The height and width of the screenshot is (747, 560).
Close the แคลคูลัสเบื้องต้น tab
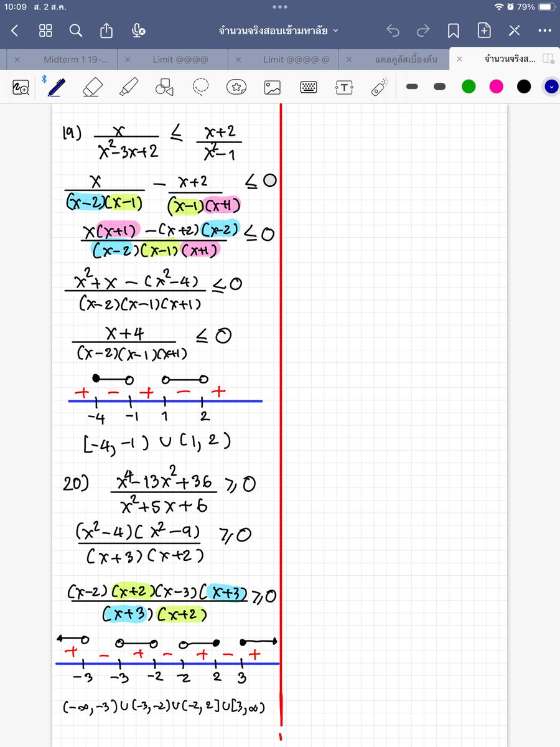(x=349, y=59)
